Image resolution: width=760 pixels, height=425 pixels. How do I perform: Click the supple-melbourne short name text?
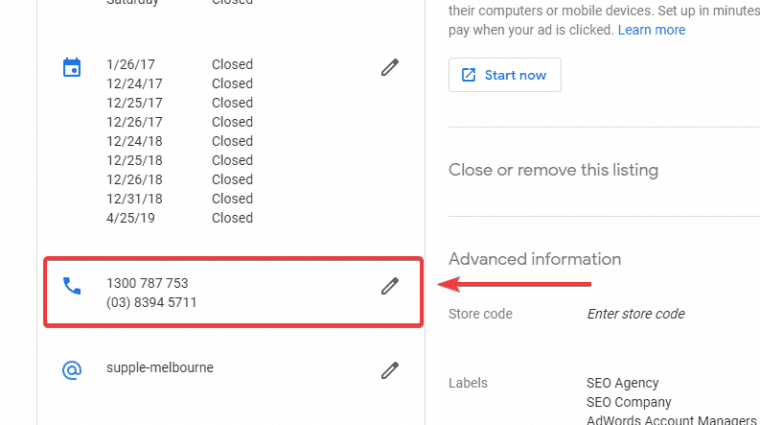tap(160, 367)
